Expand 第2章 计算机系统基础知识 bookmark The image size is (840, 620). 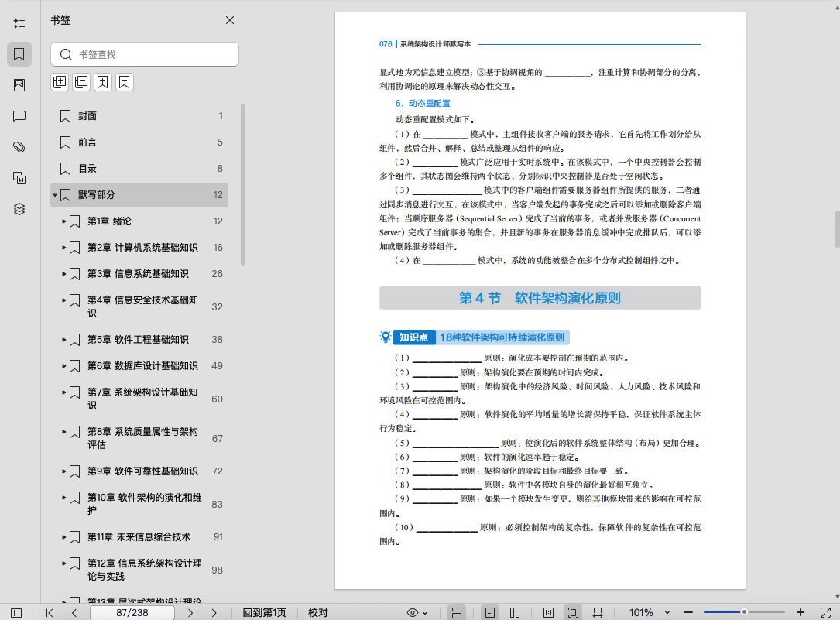click(63, 248)
